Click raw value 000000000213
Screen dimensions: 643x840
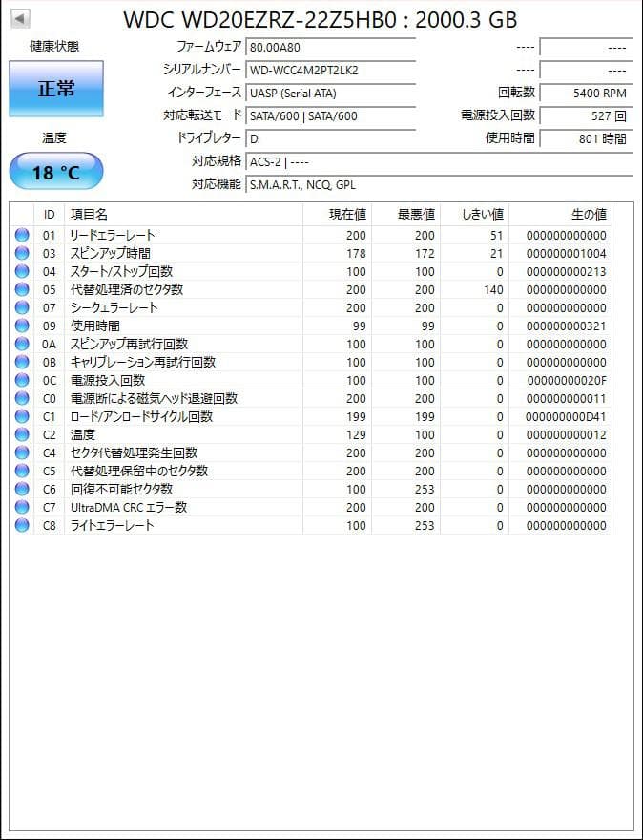(x=567, y=272)
